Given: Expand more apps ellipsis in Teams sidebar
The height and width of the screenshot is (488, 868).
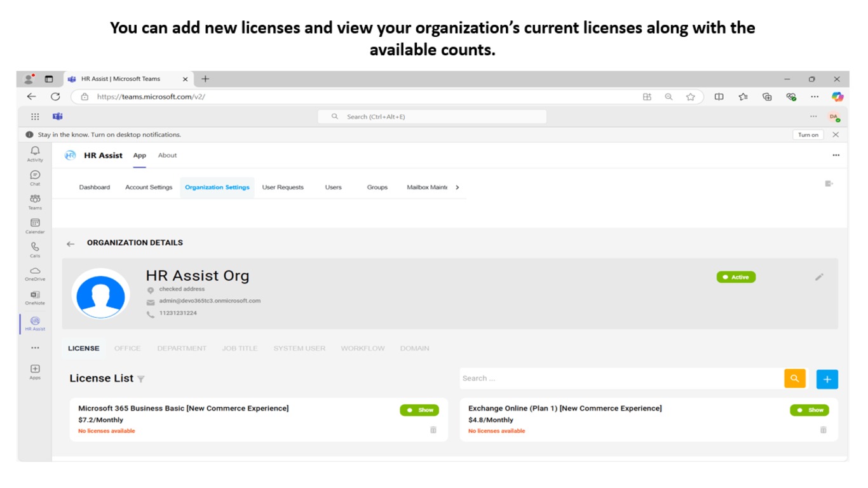Looking at the screenshot, I should click(35, 348).
